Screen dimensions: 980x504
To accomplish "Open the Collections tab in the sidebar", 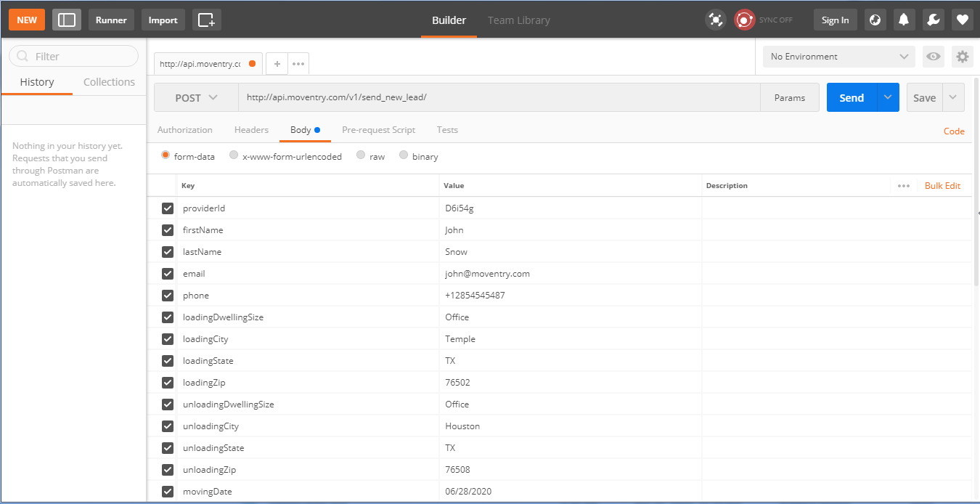I will tap(108, 82).
